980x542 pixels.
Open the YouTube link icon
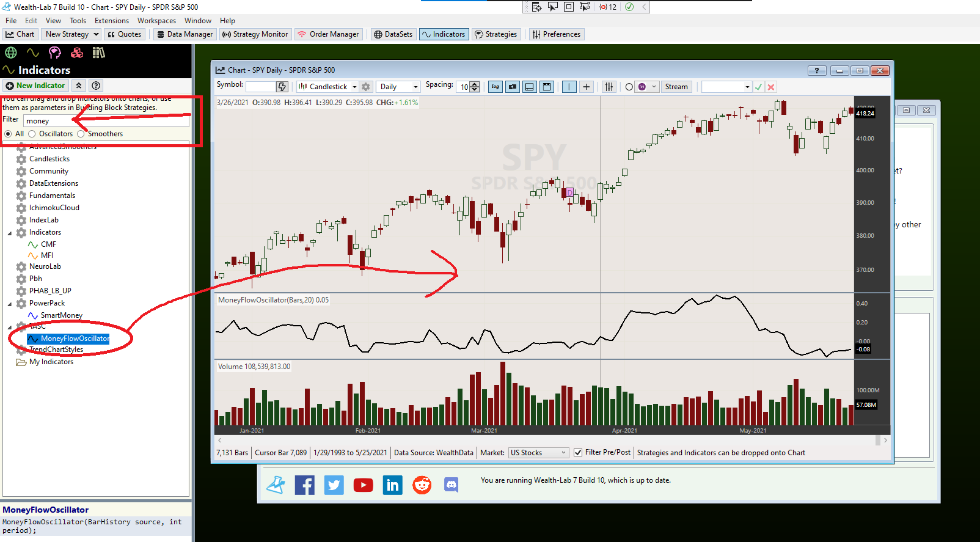363,485
